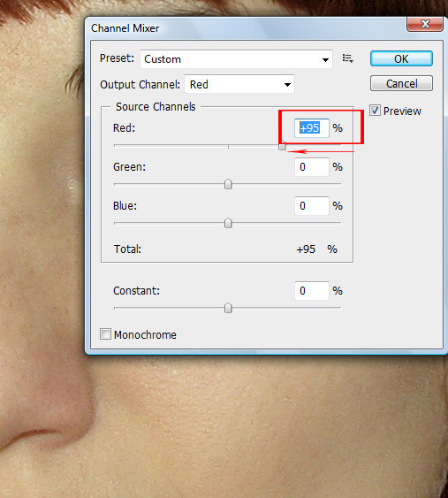Focus the Red percentage input field
Viewport: 448px width, 498px height.
(312, 128)
